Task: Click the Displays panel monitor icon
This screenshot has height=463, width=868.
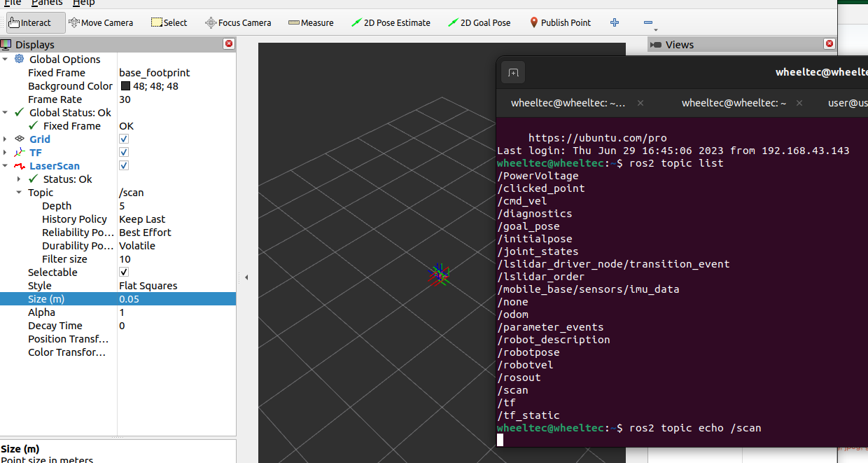Action: [6, 44]
